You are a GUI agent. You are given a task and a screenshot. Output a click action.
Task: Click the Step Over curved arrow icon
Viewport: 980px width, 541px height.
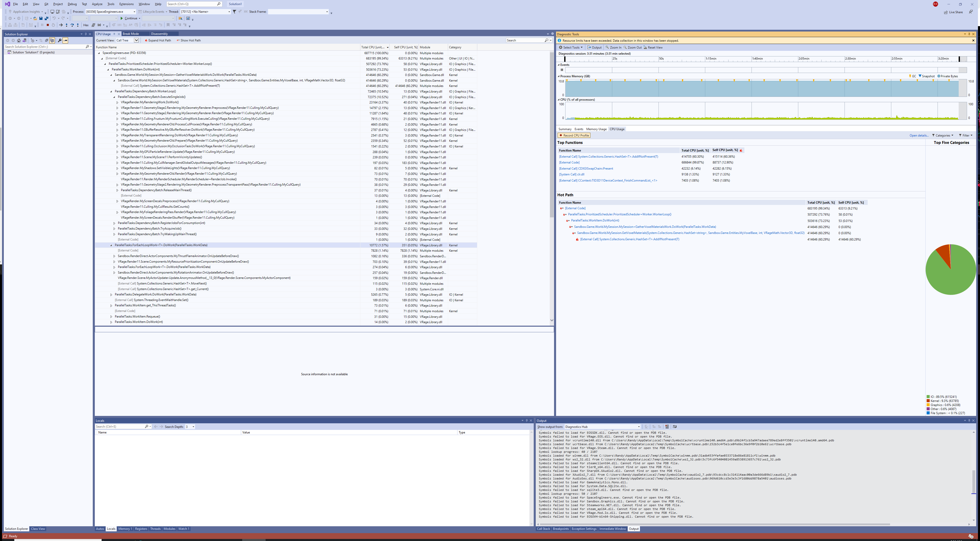(x=72, y=25)
